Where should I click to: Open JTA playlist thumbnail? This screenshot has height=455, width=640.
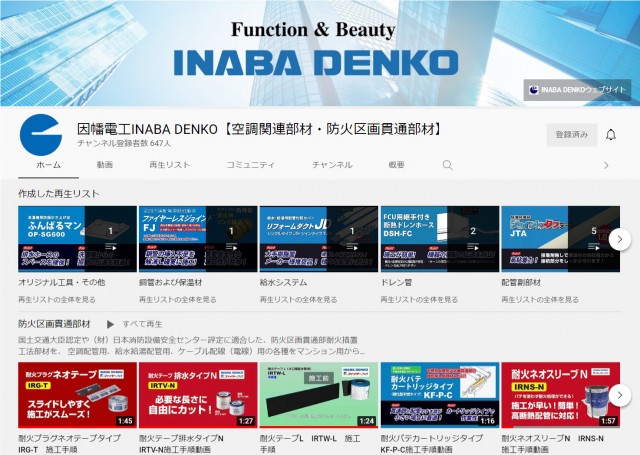click(560, 239)
